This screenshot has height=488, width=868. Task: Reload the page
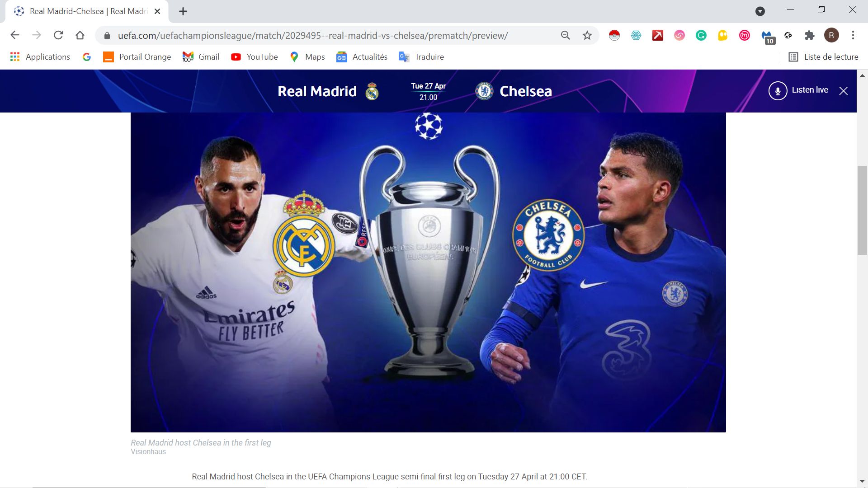(58, 35)
